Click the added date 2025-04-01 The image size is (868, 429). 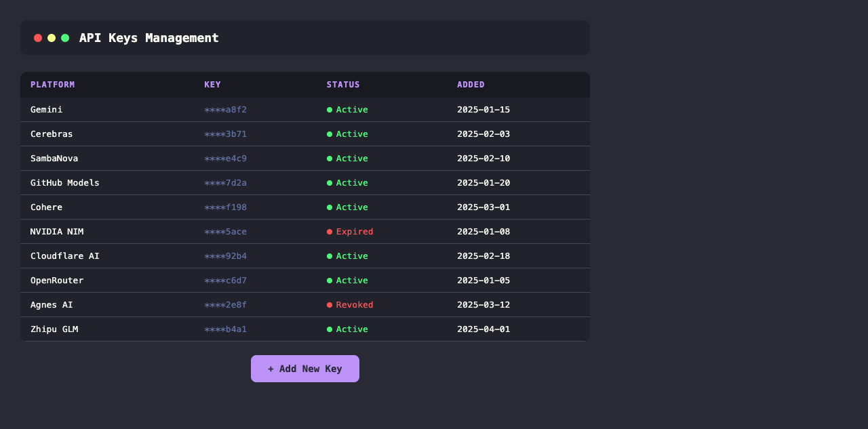point(484,329)
